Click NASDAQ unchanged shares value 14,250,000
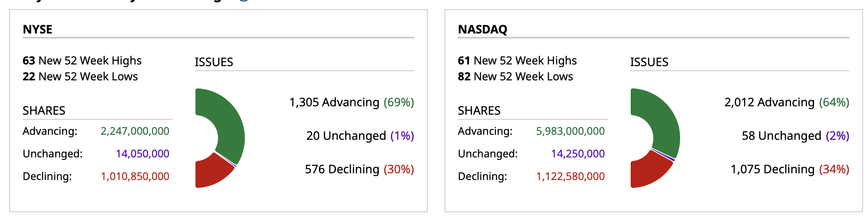Image resolution: width=868 pixels, height=216 pixels. tap(578, 154)
